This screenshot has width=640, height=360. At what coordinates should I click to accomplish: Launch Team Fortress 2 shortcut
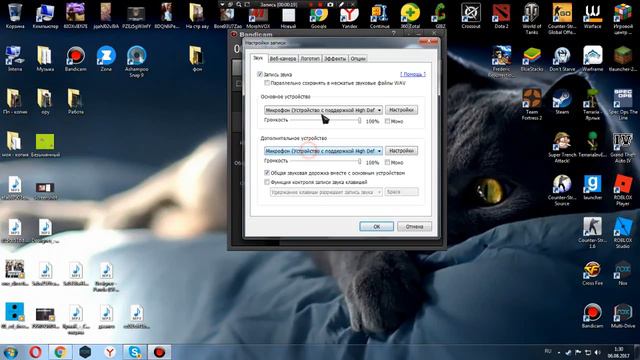[531, 104]
